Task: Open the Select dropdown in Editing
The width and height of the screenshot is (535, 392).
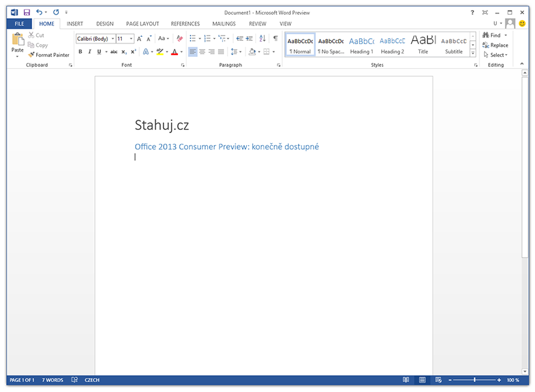Action: pyautogui.click(x=496, y=55)
